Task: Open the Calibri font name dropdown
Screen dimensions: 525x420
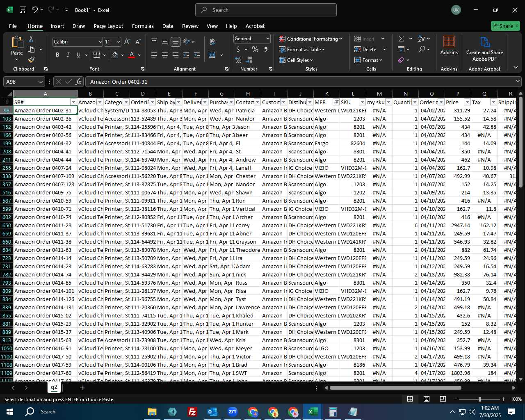Action: click(100, 42)
